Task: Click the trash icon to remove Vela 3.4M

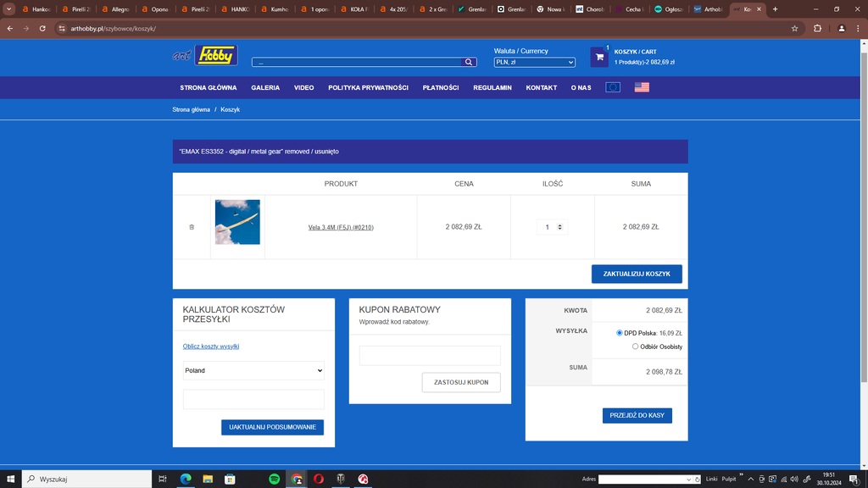Action: click(x=192, y=227)
